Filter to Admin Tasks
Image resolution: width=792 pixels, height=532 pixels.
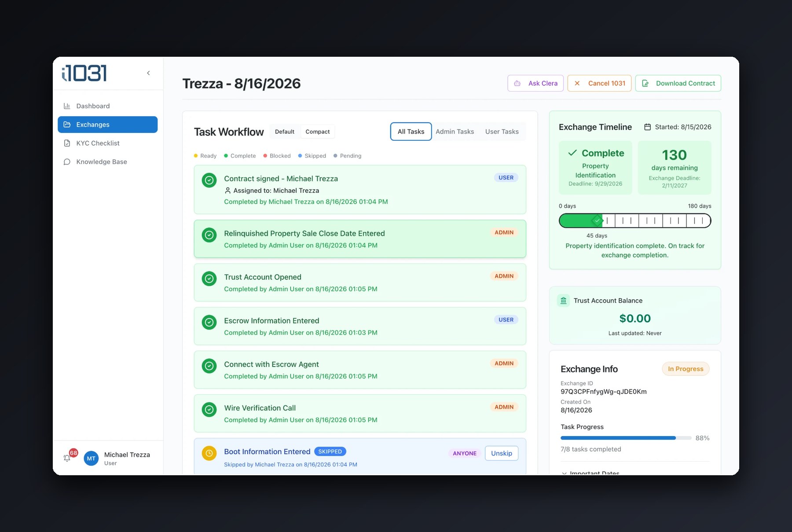point(455,132)
